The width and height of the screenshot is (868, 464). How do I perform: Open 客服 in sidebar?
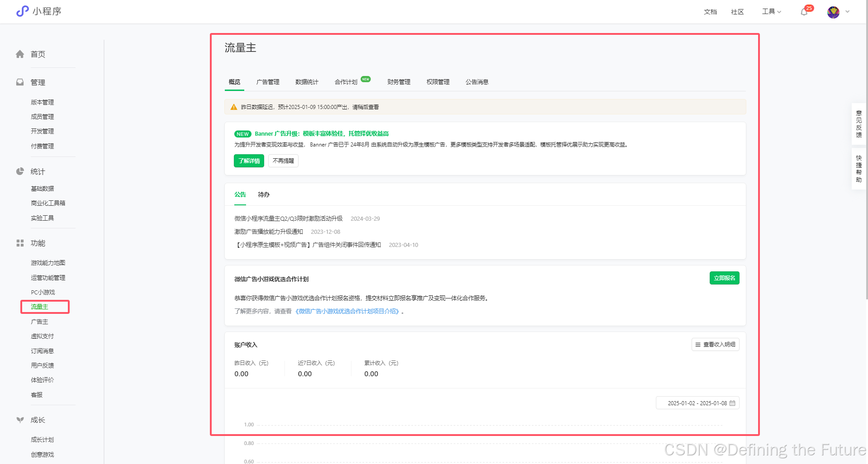coord(37,395)
